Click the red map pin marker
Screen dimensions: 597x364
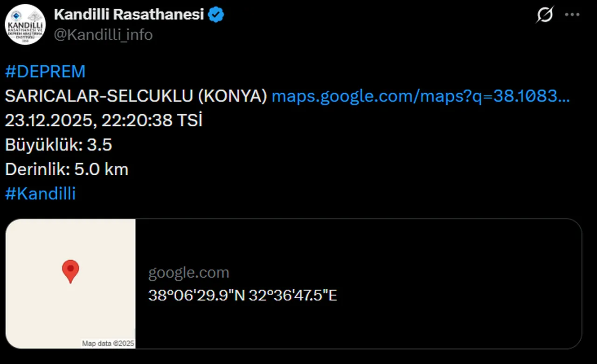click(70, 271)
